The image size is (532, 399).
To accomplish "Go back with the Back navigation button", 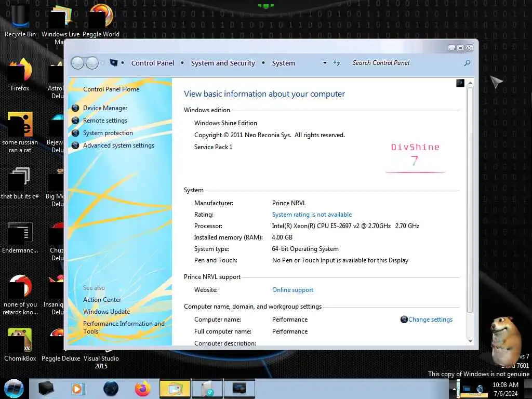I will click(77, 63).
